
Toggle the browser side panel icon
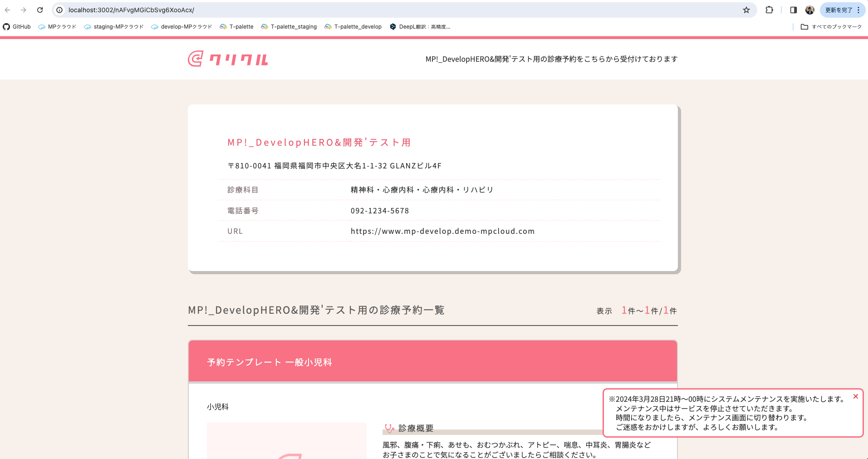tap(793, 10)
